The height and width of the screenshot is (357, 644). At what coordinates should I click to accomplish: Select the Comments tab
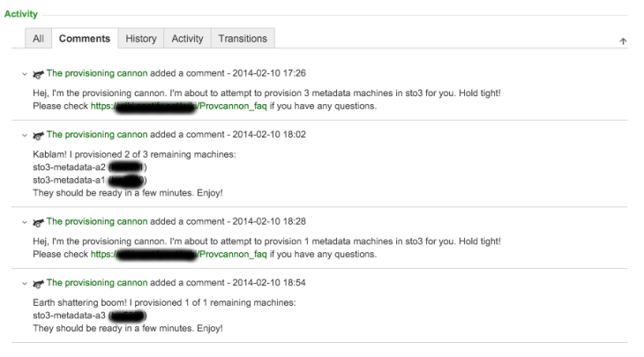pyautogui.click(x=85, y=39)
